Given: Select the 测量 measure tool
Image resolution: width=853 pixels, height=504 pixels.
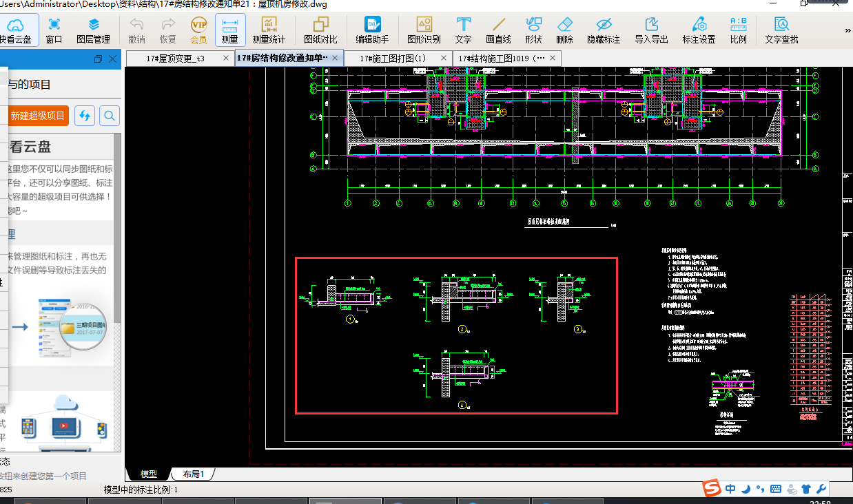Looking at the screenshot, I should click(x=229, y=31).
